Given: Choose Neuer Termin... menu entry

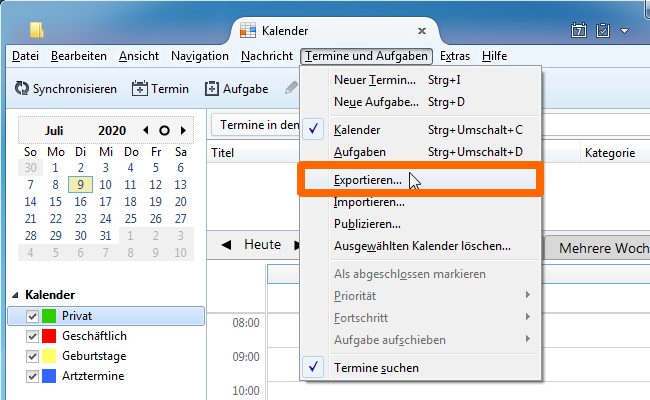Looking at the screenshot, I should click(x=421, y=80).
